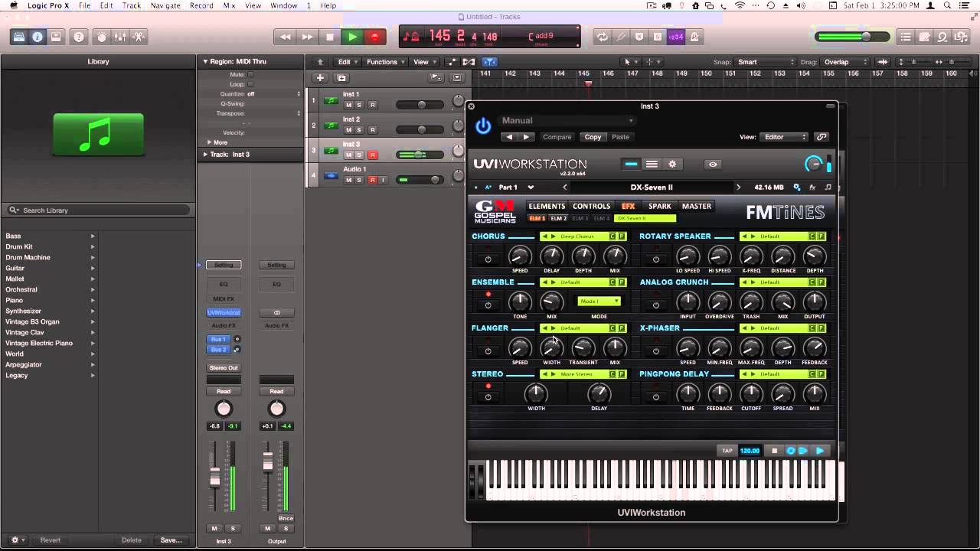This screenshot has height=551, width=980.
Task: Enable the Pingpong Delay power button
Action: pos(655,396)
